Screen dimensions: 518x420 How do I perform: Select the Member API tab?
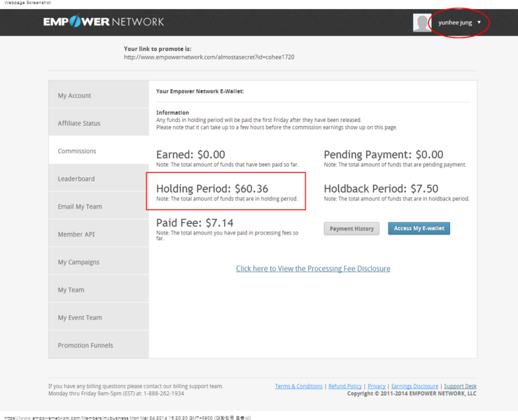[99, 234]
